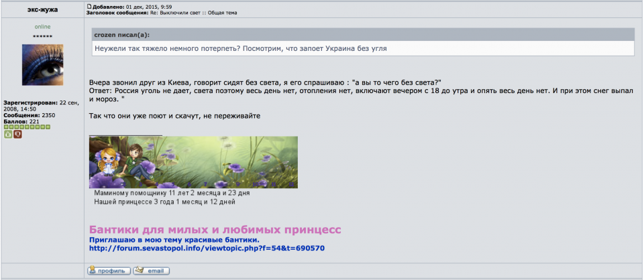Click the green reputation squares bar
The width and height of the screenshot is (644, 280).
[25, 127]
